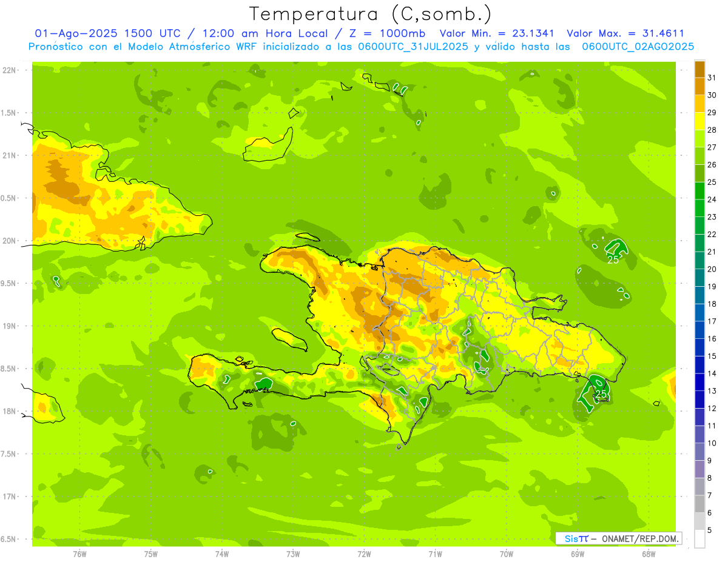
Task: Click the "25" contour label near 18N
Action: click(601, 394)
